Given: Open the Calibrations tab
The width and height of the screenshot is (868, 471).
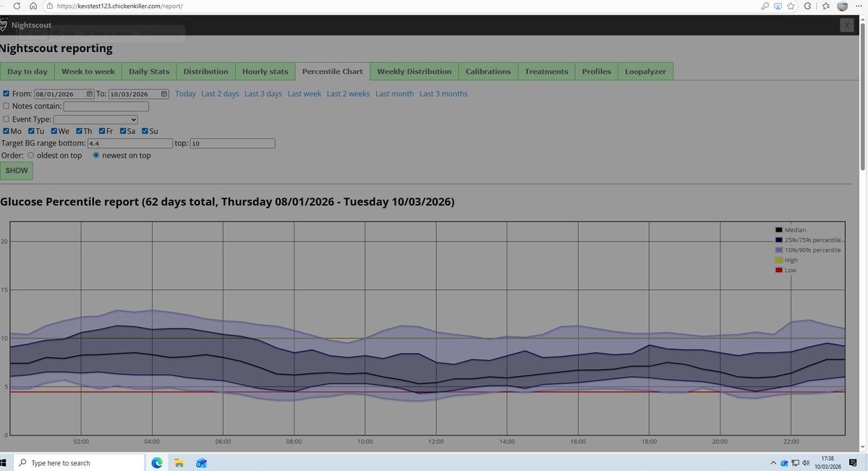Looking at the screenshot, I should point(488,71).
